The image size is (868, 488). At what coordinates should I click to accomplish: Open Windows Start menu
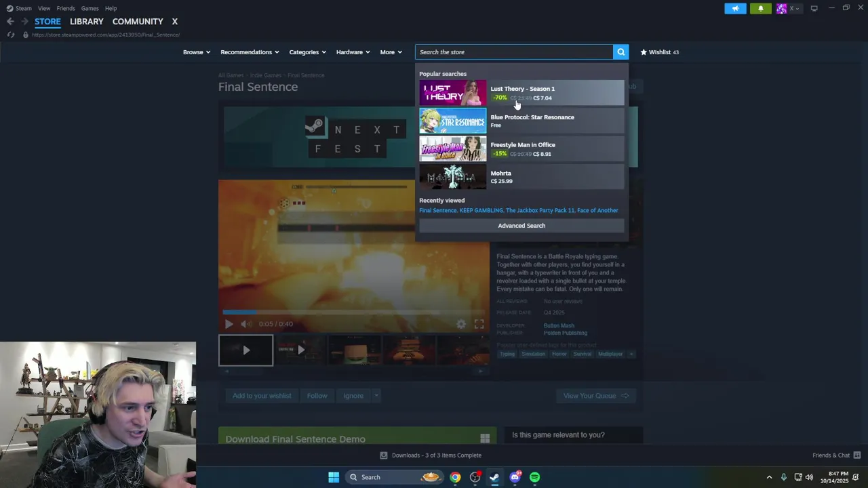click(x=334, y=477)
